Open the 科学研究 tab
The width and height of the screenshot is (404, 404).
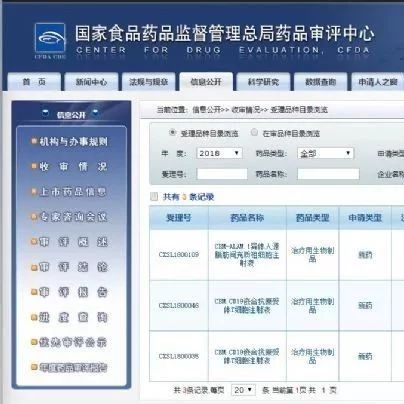point(263,82)
